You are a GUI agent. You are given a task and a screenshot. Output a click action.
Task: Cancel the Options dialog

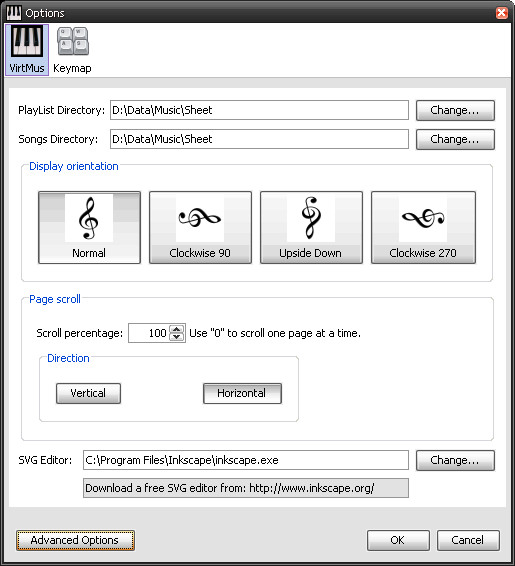coord(468,540)
